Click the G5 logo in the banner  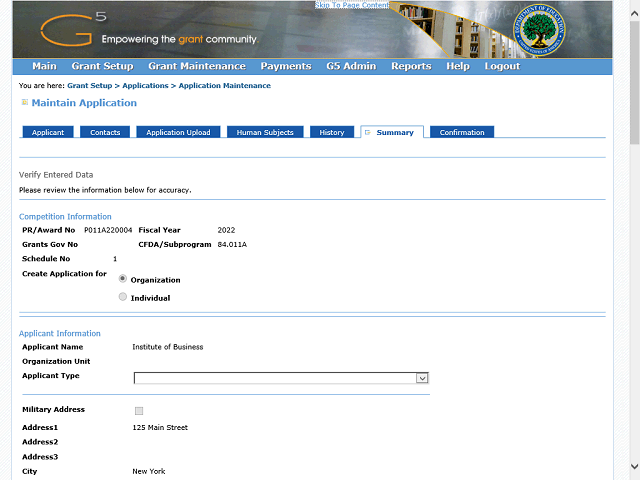point(73,29)
